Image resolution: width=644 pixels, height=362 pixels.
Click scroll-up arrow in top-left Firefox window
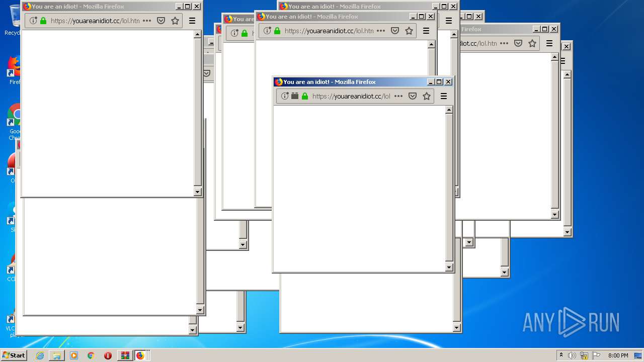[x=198, y=34]
